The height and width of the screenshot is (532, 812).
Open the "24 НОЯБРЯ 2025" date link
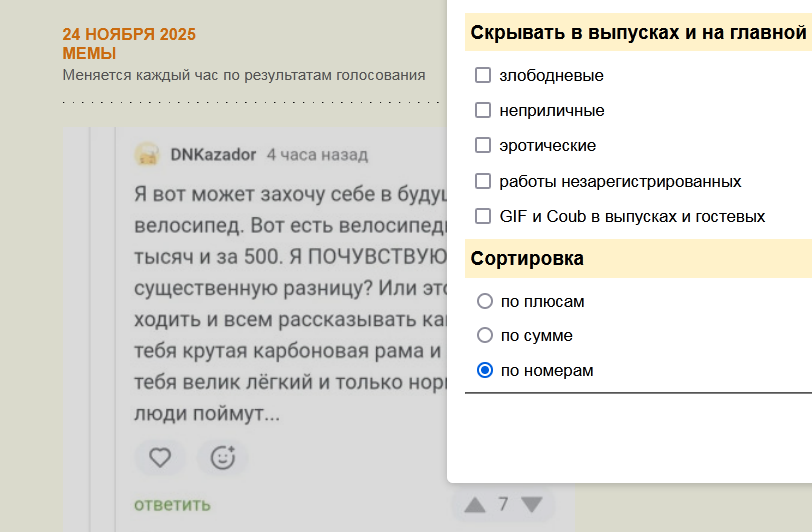[129, 35]
